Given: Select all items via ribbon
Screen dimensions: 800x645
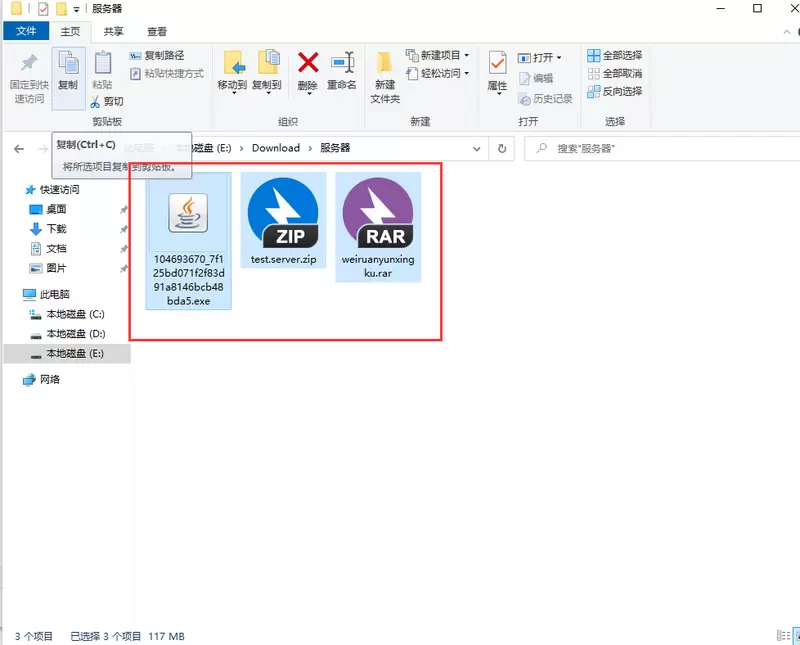Looking at the screenshot, I should click(615, 55).
